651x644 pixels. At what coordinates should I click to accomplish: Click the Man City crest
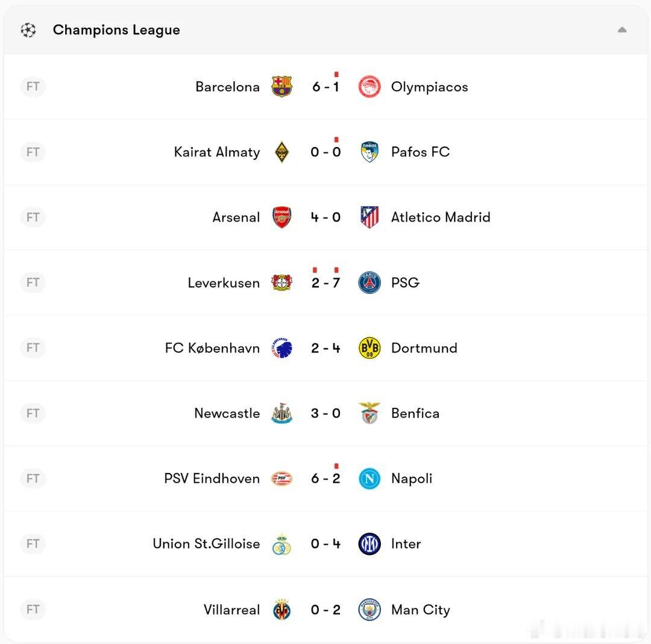(x=369, y=610)
